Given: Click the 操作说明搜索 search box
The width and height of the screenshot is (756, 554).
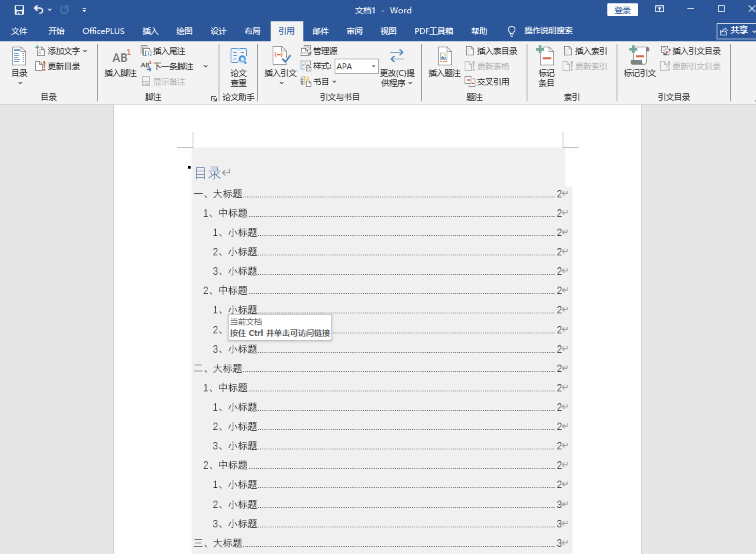Looking at the screenshot, I should point(548,31).
